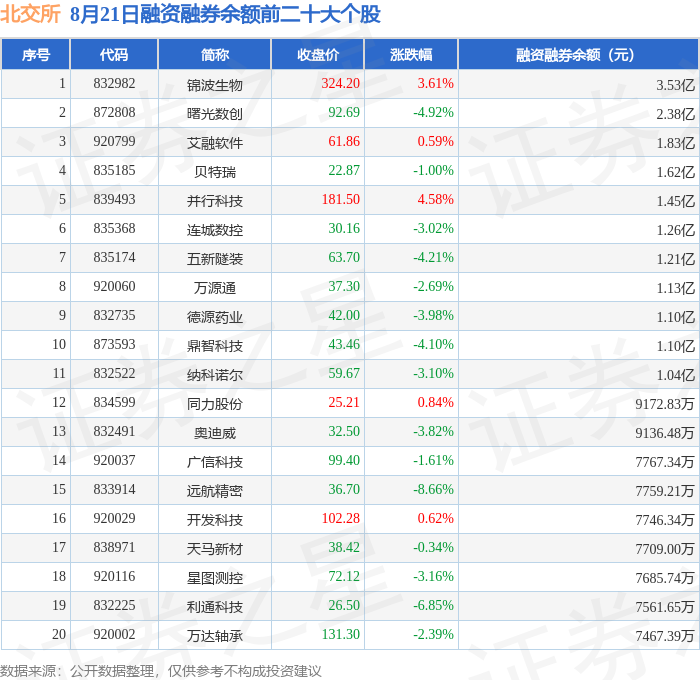Click change value 3.61%
Image resolution: width=700 pixels, height=680 pixels.
tap(435, 83)
